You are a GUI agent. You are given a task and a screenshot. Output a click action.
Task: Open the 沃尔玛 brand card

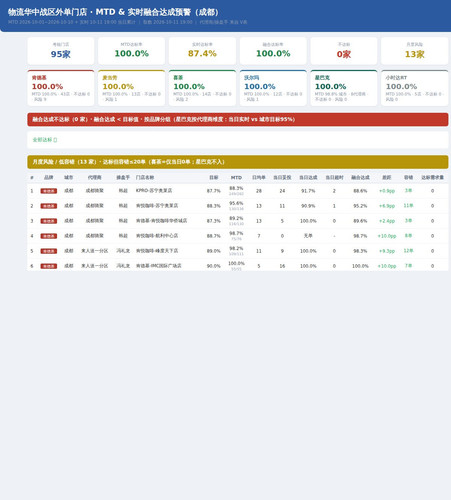point(273,88)
